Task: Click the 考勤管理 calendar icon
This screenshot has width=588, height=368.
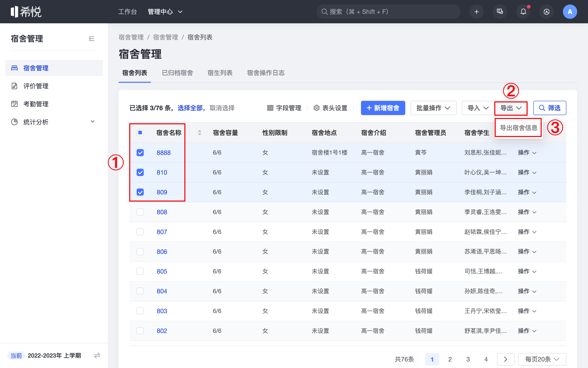Action: [14, 104]
